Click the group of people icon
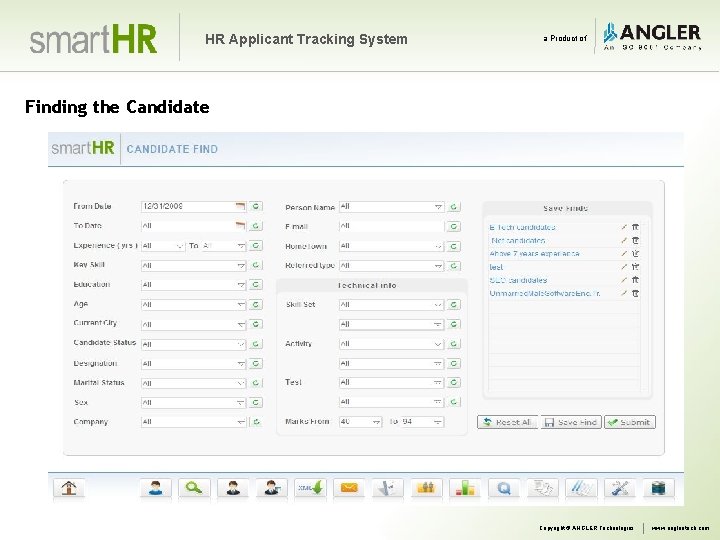The width and height of the screenshot is (720, 540). tap(427, 488)
